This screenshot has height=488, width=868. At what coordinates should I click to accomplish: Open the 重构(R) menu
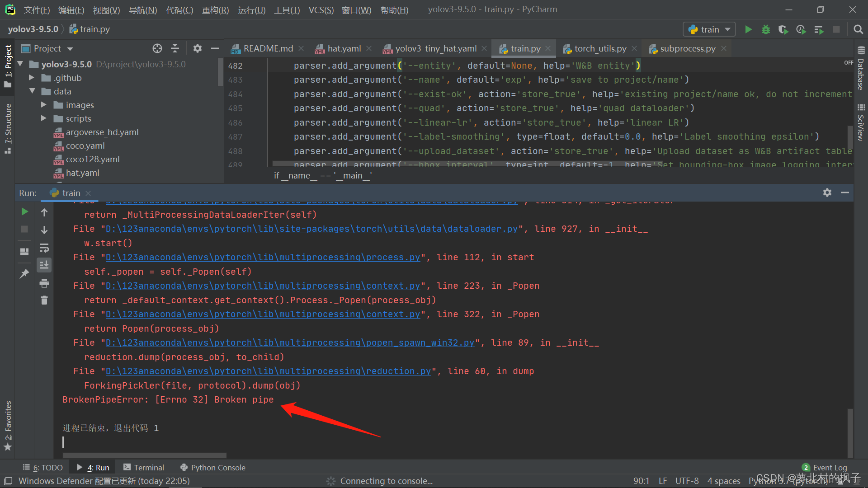click(215, 9)
